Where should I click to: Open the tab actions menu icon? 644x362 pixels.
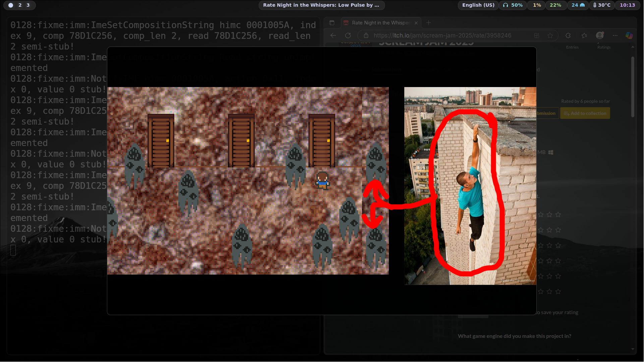[332, 23]
